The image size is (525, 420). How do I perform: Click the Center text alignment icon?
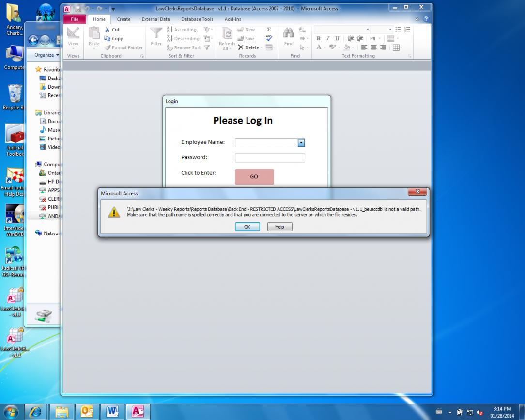[373, 47]
